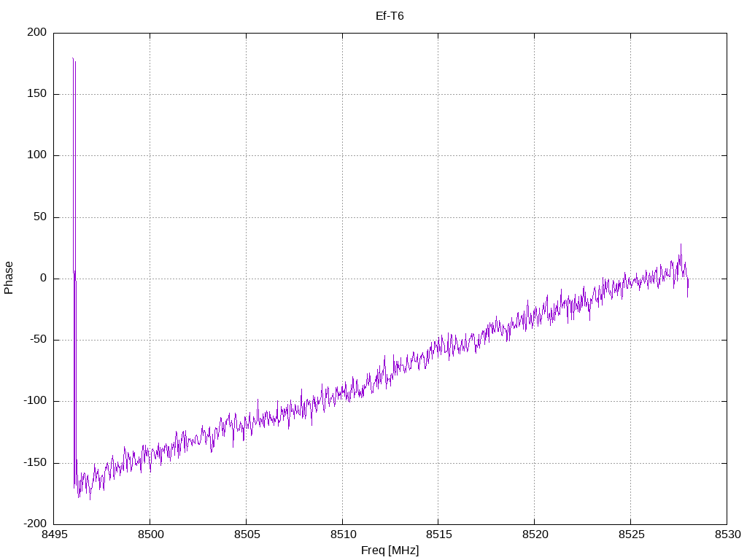Pick the 50 y-axis tick label
This screenshot has height=560, width=747.
click(x=41, y=217)
